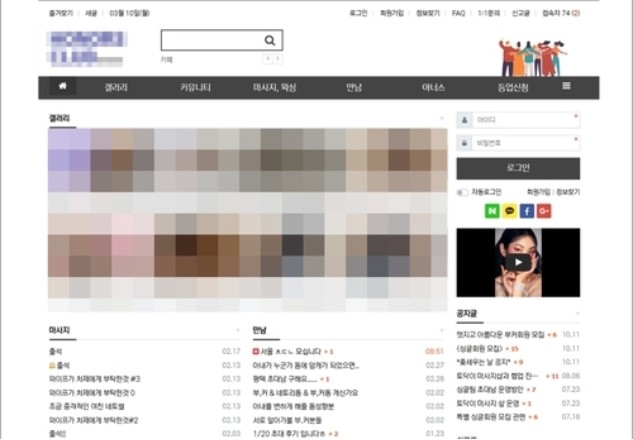633x440 pixels.
Task: Click red icon before 서울 post title
Action: click(256, 352)
